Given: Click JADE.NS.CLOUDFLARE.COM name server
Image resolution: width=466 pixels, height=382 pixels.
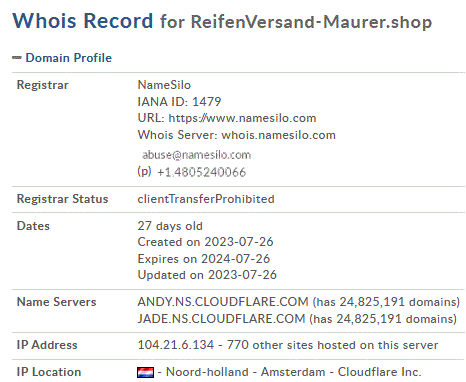Looking at the screenshot, I should point(221,319).
